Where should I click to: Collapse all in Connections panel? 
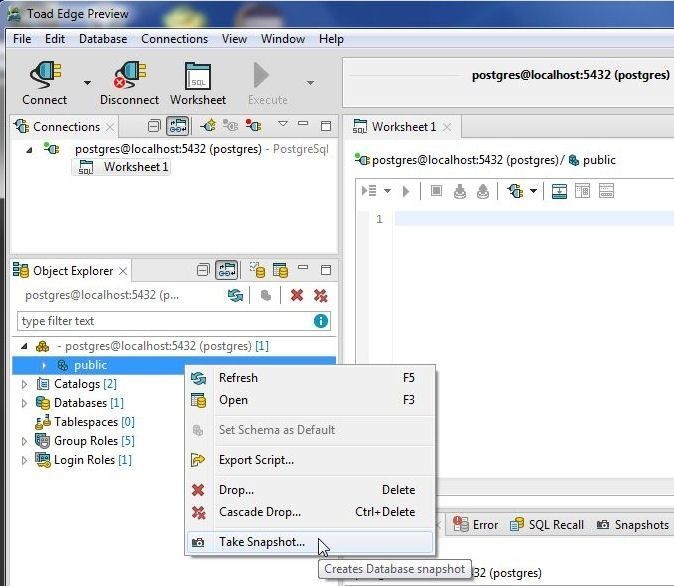point(154,126)
